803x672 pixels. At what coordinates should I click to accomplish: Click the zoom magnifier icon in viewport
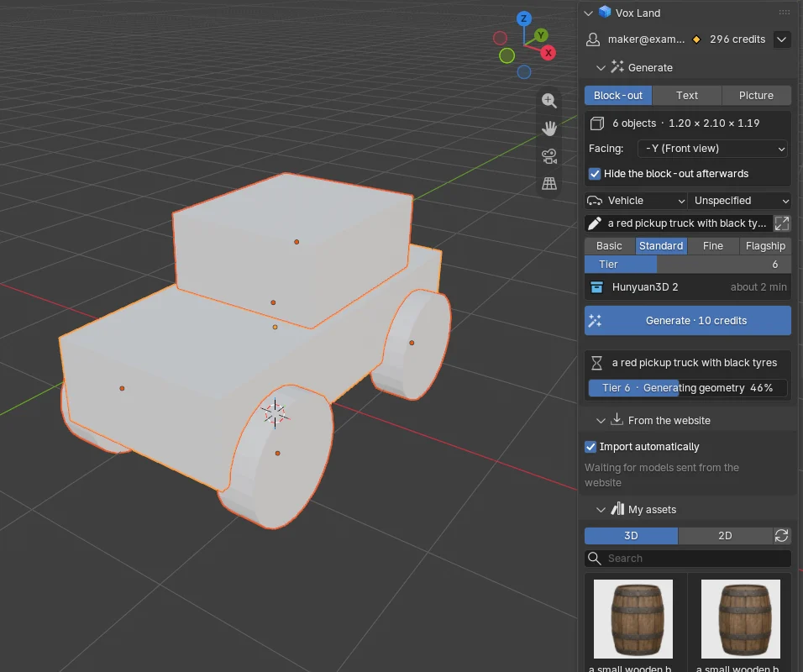click(549, 101)
